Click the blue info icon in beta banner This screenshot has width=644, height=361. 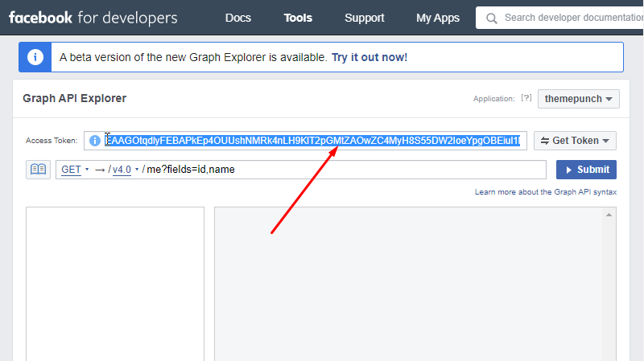point(35,57)
